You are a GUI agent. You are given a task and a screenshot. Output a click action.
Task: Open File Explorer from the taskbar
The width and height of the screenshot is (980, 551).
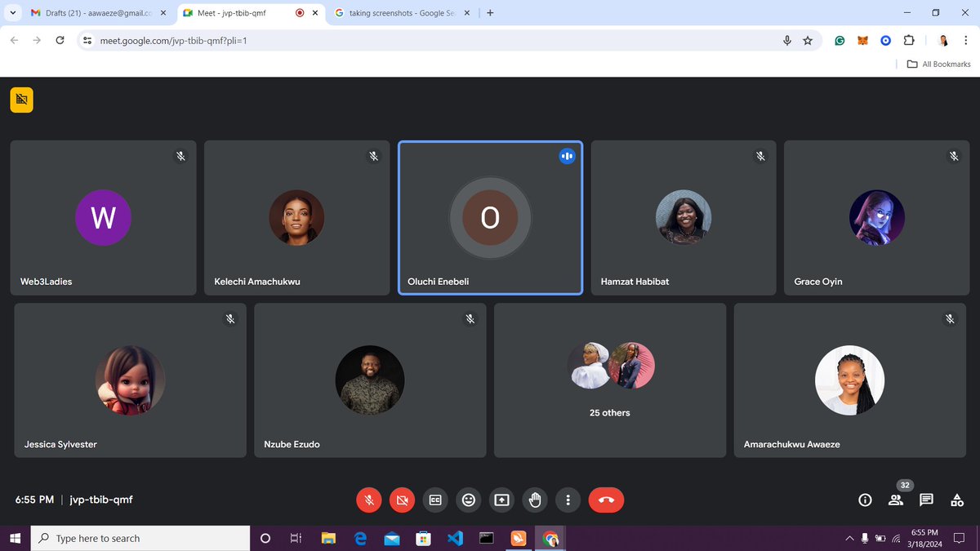[x=328, y=538]
